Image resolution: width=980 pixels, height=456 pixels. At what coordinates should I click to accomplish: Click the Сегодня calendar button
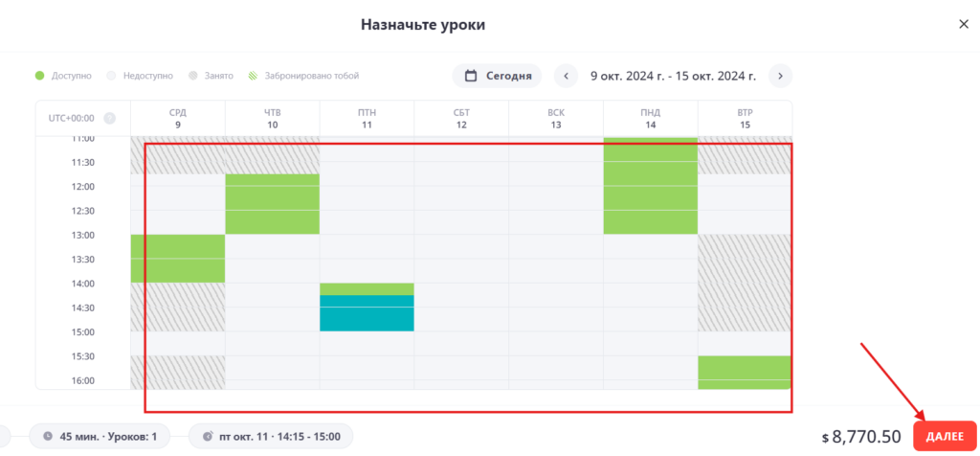pos(498,76)
